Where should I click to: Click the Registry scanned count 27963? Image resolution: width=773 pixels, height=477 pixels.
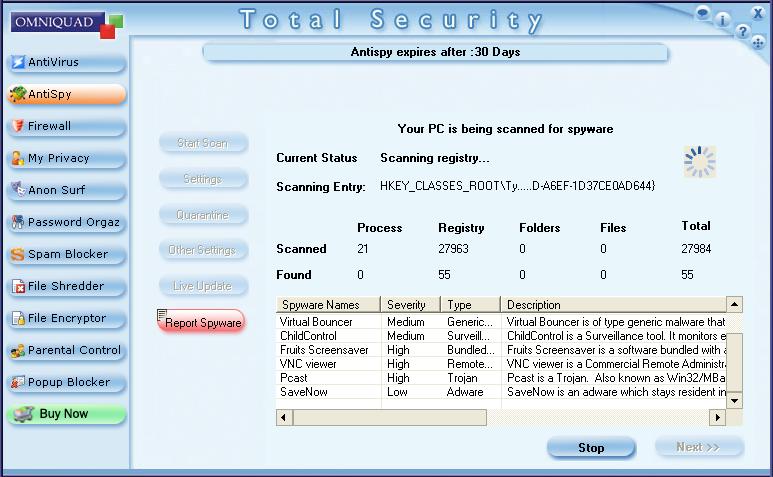coord(453,249)
